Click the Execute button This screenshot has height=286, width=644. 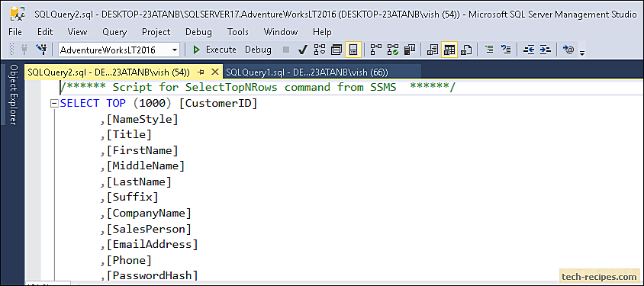tap(214, 50)
